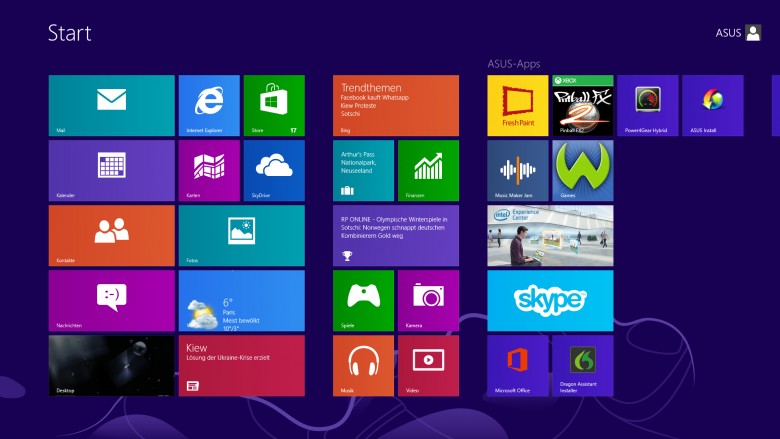Image resolution: width=780 pixels, height=439 pixels.
Task: Click the Start heading text
Action: 70,33
